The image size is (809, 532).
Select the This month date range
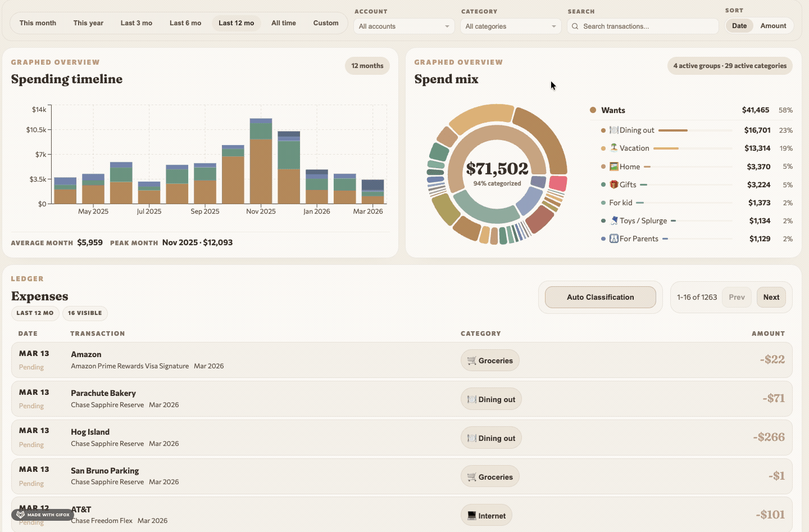[38, 23]
